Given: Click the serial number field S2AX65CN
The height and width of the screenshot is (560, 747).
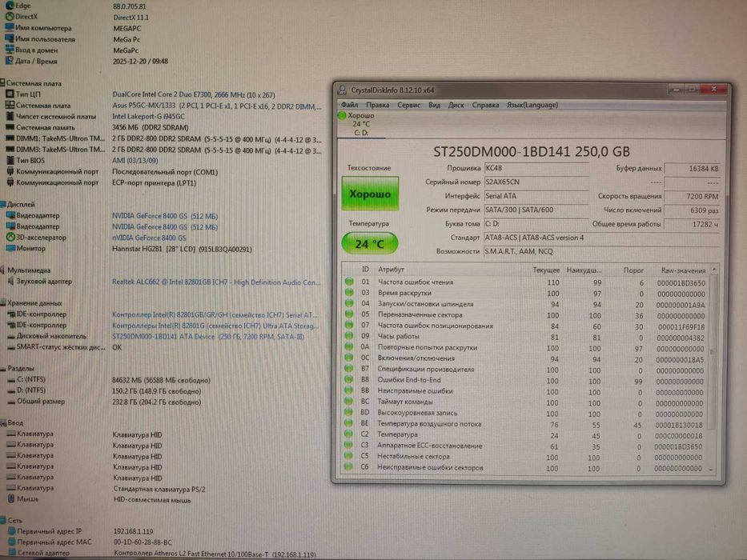Looking at the screenshot, I should point(536,182).
